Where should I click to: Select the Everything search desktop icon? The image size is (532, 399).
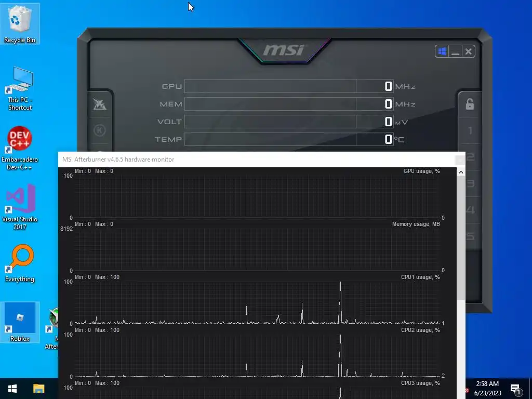tap(20, 263)
